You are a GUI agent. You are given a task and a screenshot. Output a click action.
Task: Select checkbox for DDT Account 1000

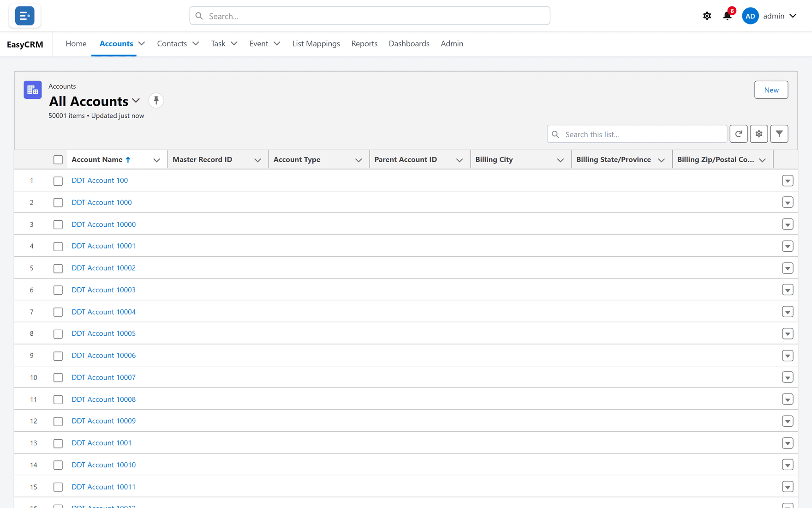[x=58, y=203]
